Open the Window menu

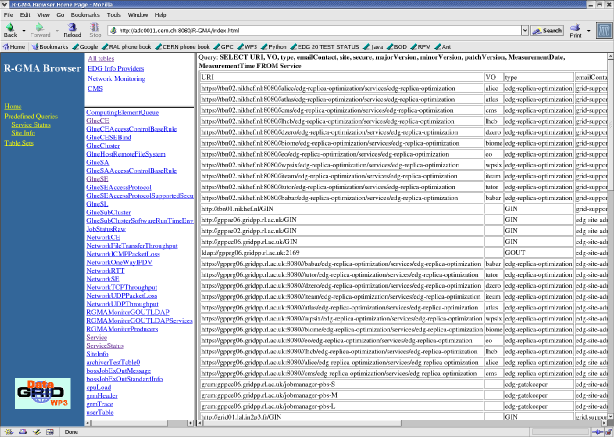click(x=137, y=15)
